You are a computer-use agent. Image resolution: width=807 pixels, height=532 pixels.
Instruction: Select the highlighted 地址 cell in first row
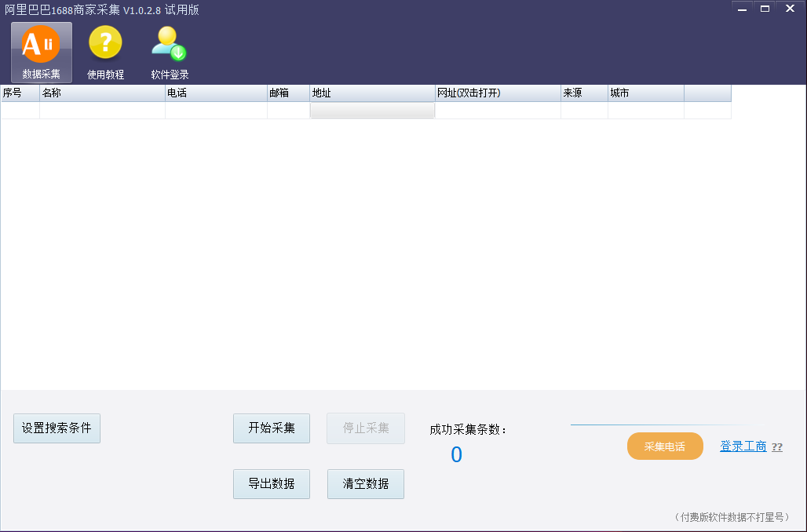[x=373, y=110]
